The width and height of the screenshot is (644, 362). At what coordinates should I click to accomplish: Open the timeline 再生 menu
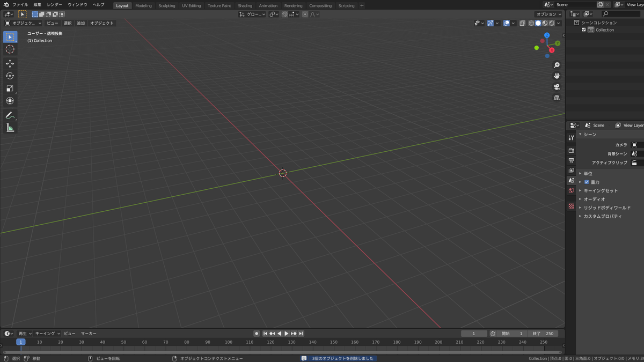pyautogui.click(x=25, y=334)
